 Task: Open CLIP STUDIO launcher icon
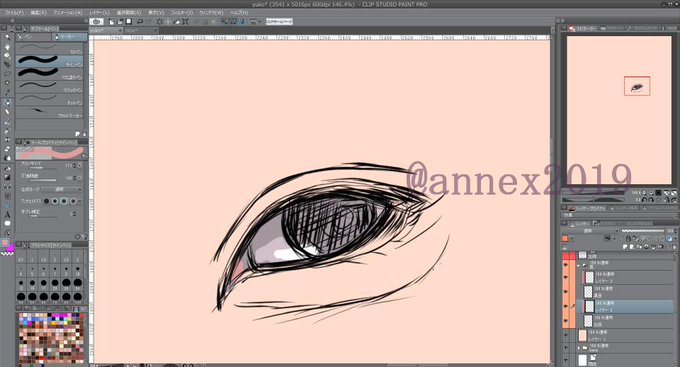(96, 21)
